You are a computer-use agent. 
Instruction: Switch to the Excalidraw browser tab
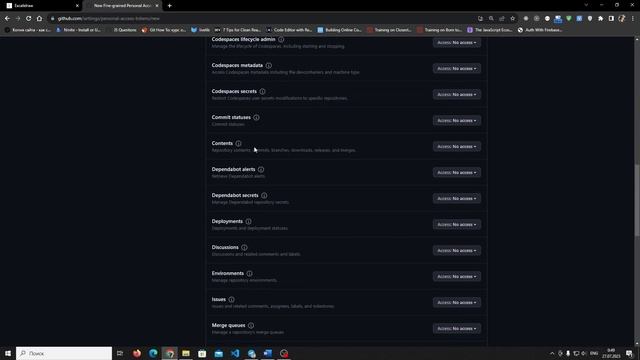click(41, 6)
